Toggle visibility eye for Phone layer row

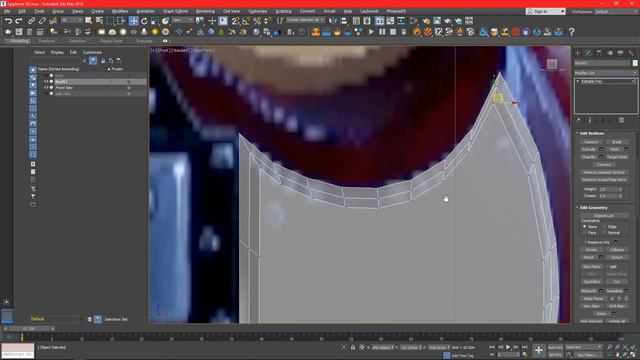[46, 88]
